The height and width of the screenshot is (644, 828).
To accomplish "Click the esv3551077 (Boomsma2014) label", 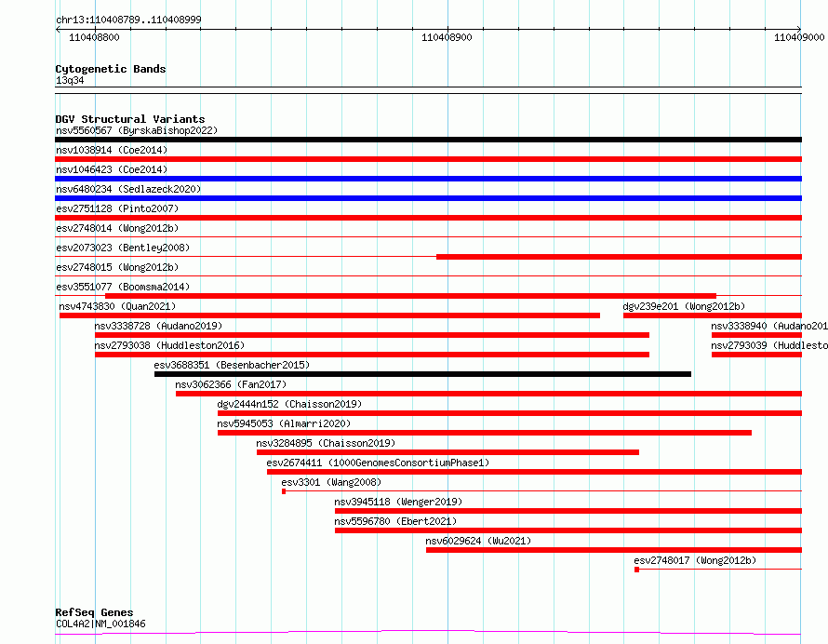I will pos(123,287).
